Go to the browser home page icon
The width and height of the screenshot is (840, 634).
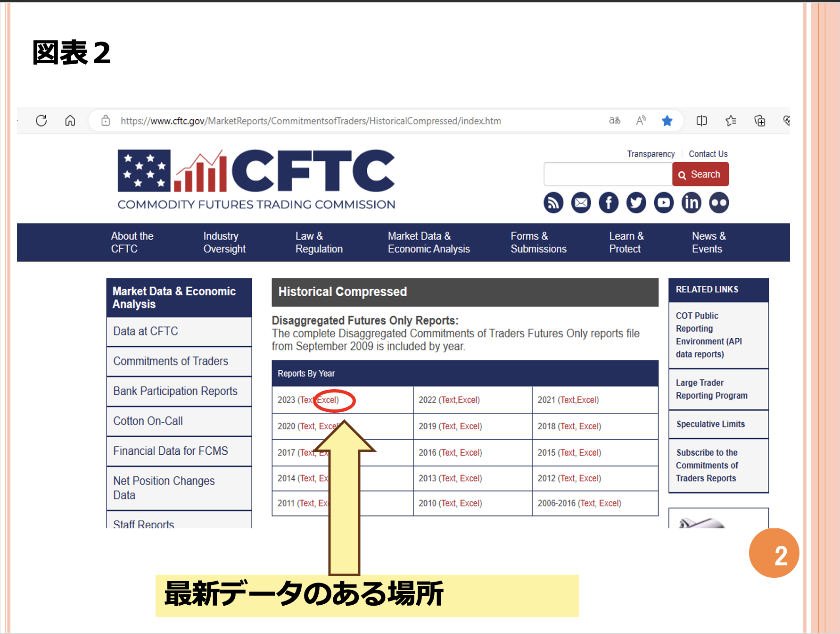pos(70,121)
